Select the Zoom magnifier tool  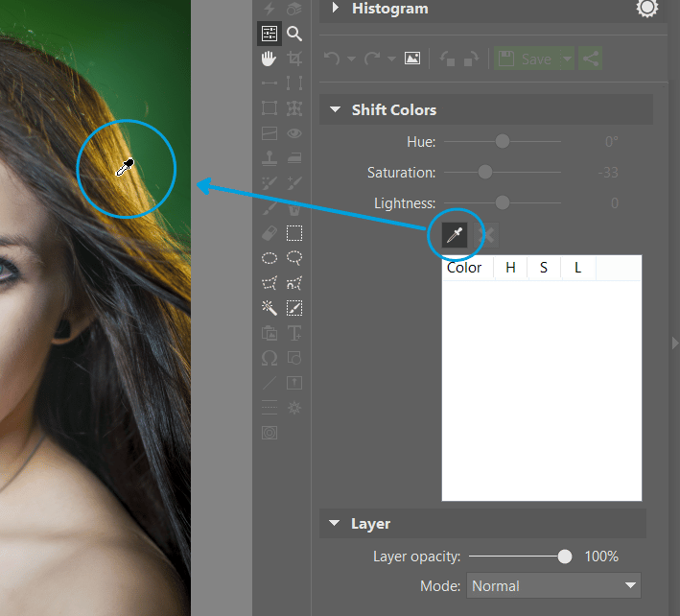pos(294,34)
